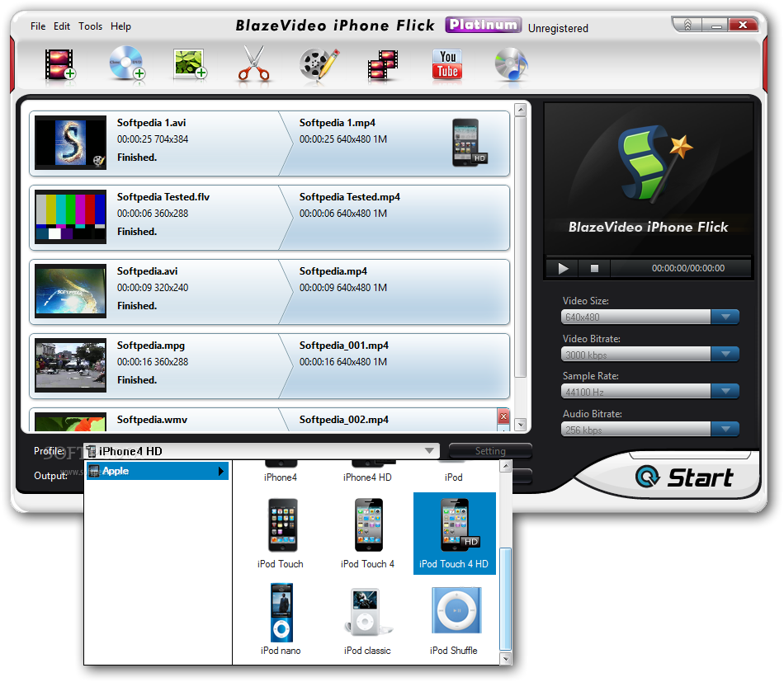Click the Softpedia Tested.mp4 output name
784x682 pixels.
coord(350,197)
